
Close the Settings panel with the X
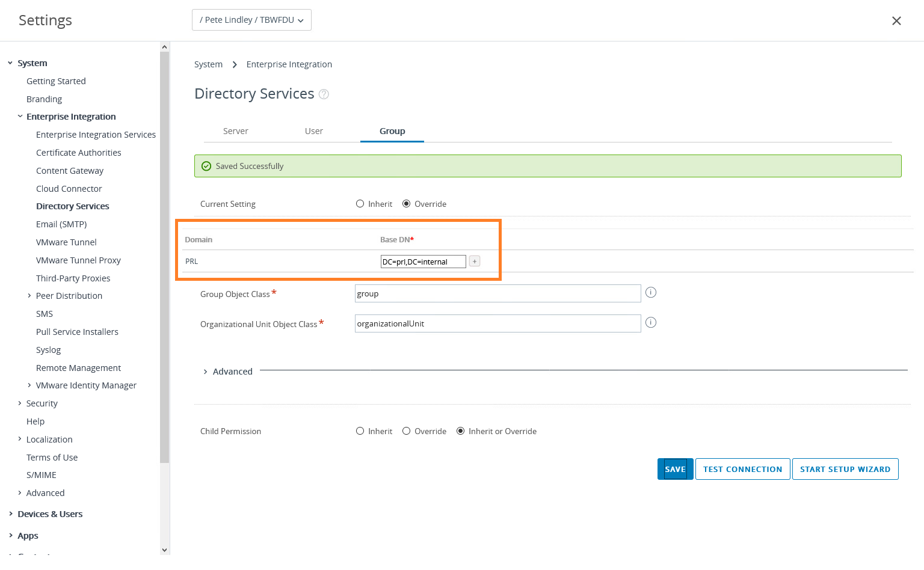coord(896,21)
